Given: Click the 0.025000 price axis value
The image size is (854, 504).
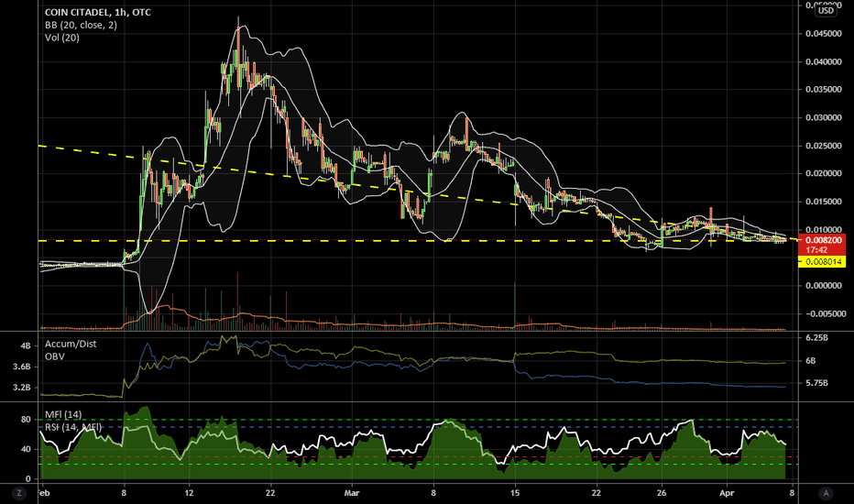Looking at the screenshot, I should [x=824, y=146].
